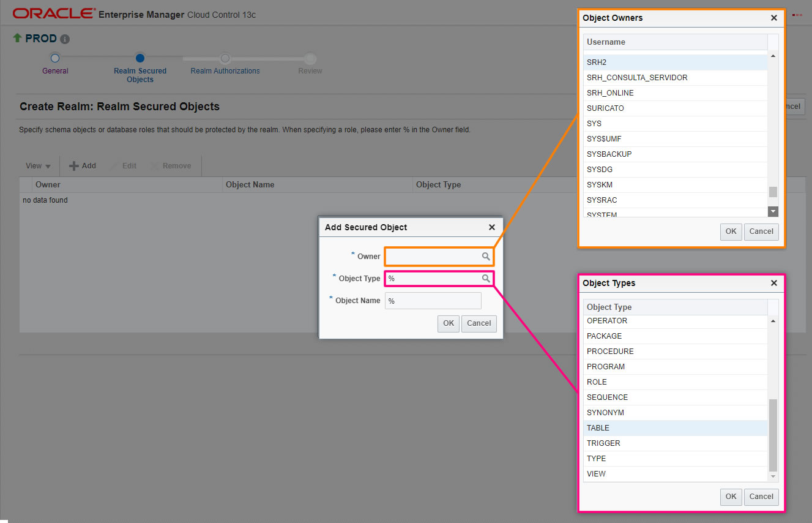Click the Object Types scroll-down arrow
This screenshot has width=812, height=523.
point(773,476)
